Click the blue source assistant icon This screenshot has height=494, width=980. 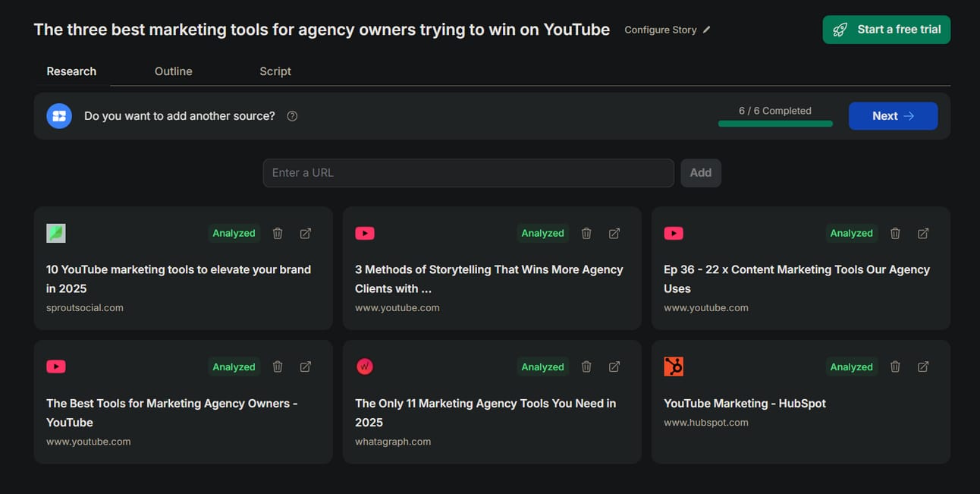click(x=59, y=116)
